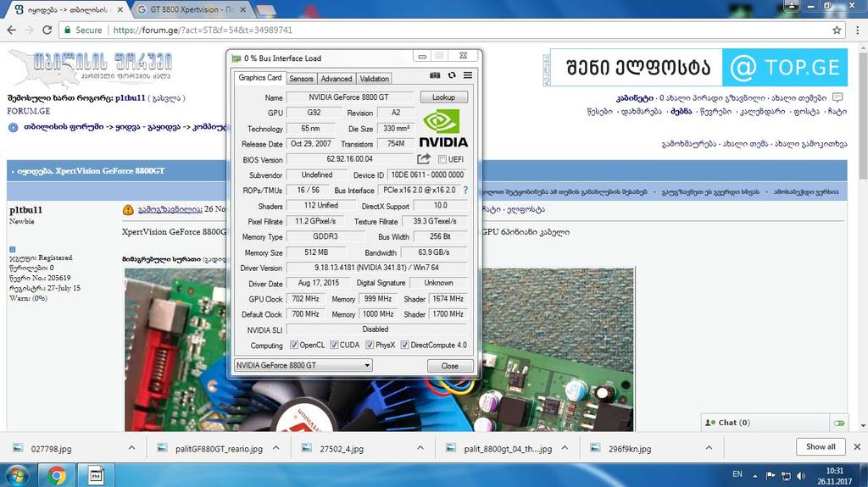Expand options for palit_8800gt_04_th download
The width and height of the screenshot is (868, 487).
coord(565,448)
